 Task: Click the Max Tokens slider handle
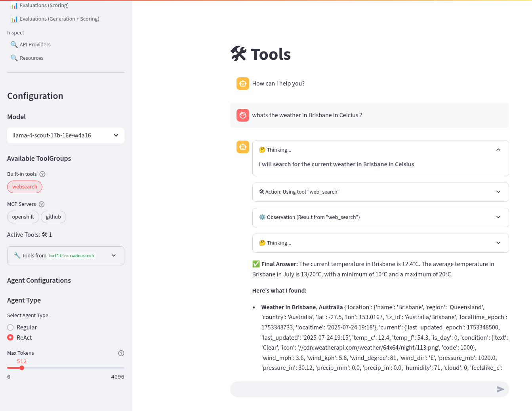click(22, 368)
